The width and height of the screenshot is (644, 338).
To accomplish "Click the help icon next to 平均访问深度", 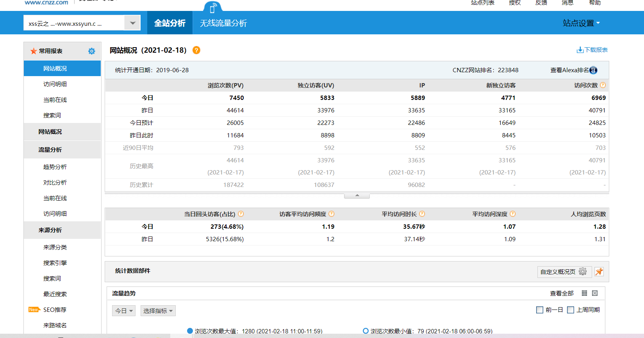I will [x=513, y=214].
